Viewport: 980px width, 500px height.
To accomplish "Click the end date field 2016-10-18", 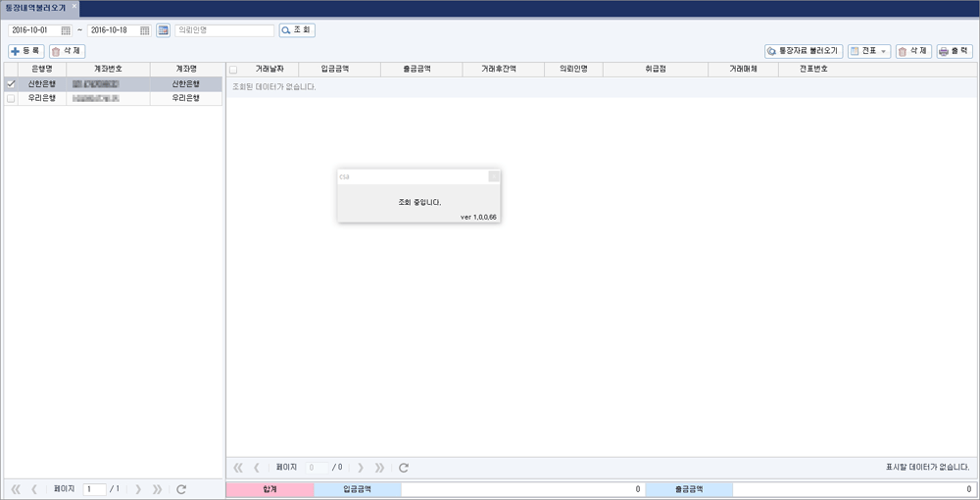I will [x=113, y=30].
